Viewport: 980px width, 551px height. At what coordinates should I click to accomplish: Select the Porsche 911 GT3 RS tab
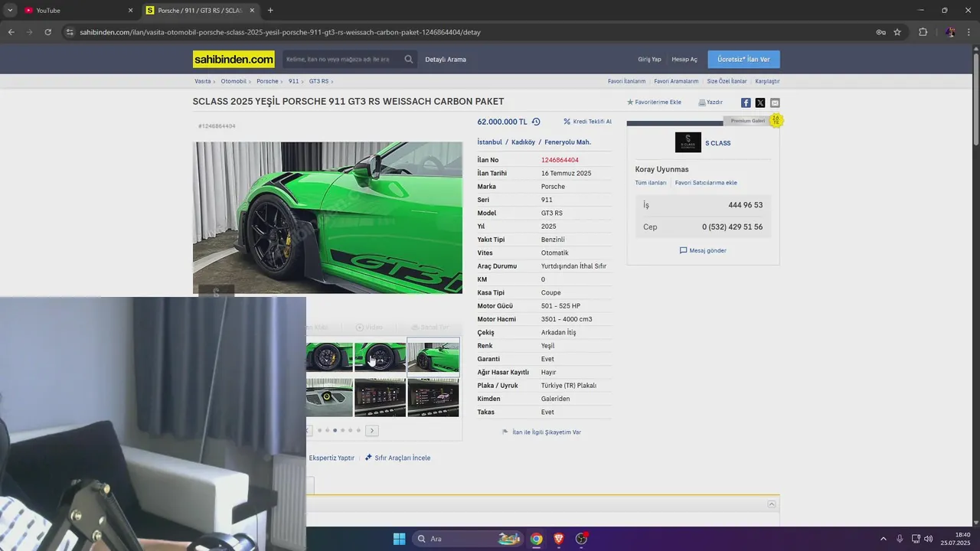tap(201, 11)
